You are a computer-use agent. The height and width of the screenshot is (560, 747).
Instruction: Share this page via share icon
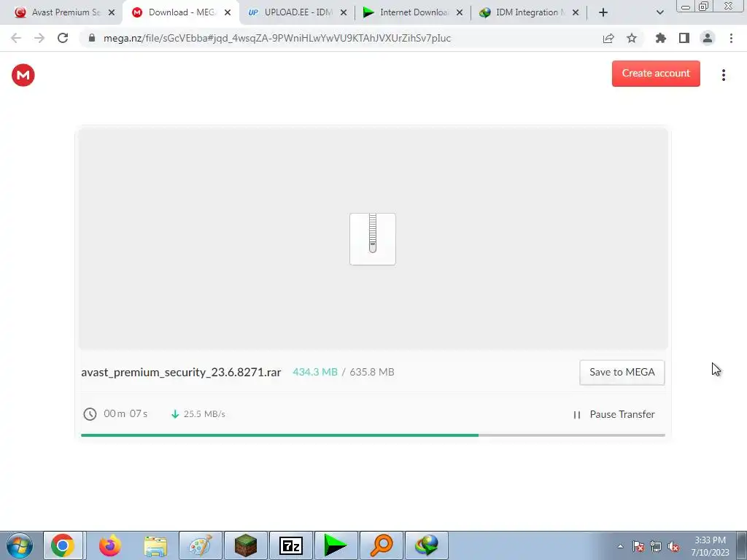tap(608, 38)
